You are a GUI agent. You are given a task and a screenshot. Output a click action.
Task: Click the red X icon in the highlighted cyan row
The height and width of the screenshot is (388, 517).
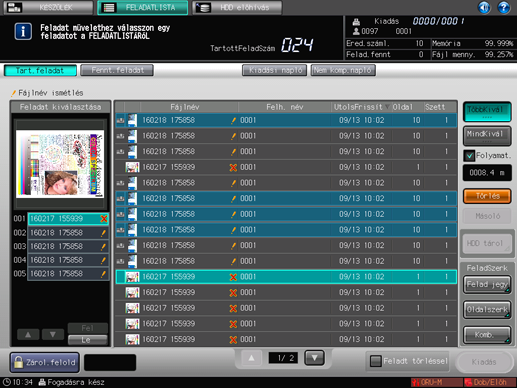pos(233,277)
